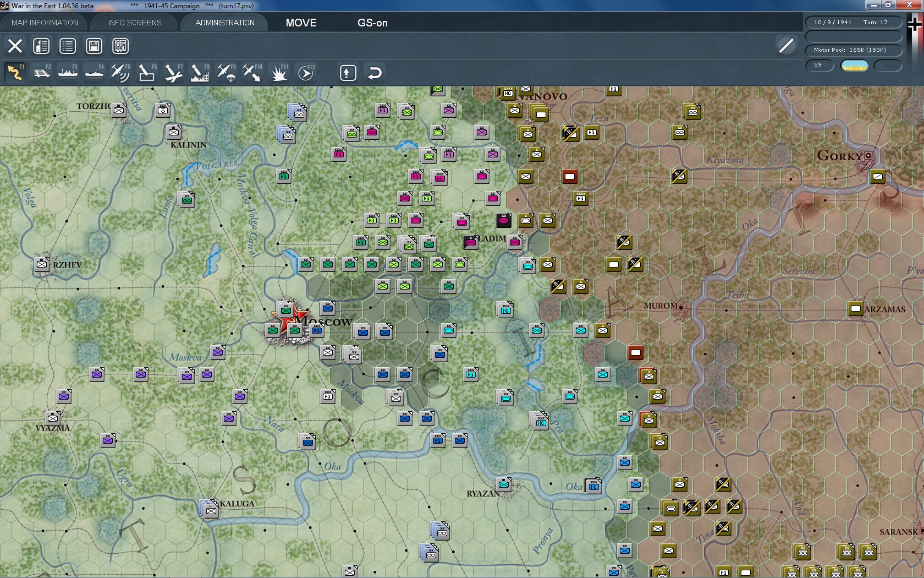Click the Motor Pool 165K (153K) readout
The image size is (924, 578).
tap(854, 50)
